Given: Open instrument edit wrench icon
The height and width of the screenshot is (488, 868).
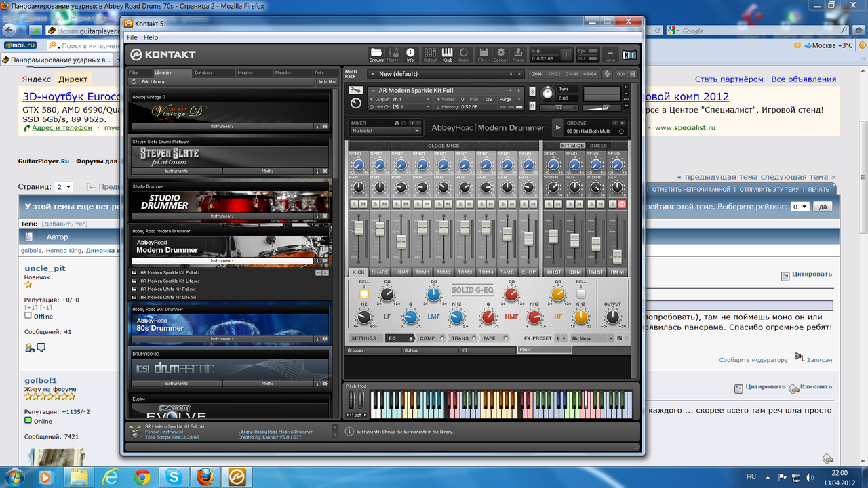Looking at the screenshot, I should coord(355,90).
